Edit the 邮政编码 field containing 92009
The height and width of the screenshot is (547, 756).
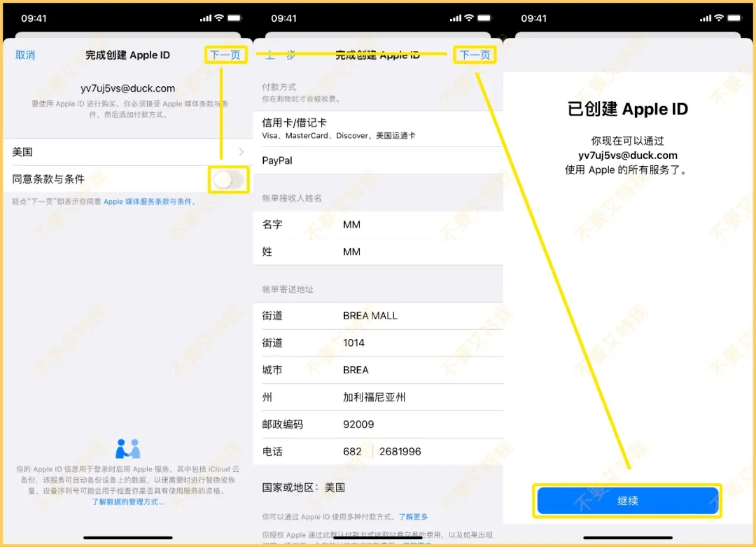378,424
